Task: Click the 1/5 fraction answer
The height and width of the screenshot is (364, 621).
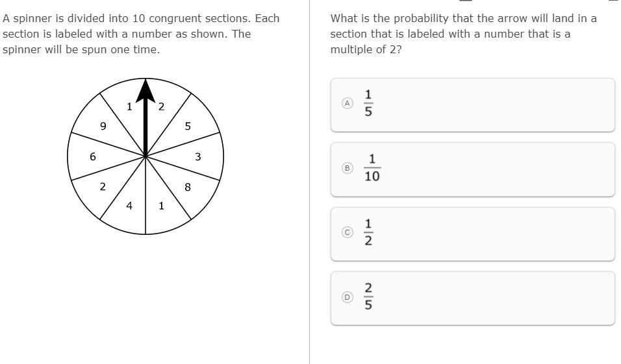Action: [368, 104]
